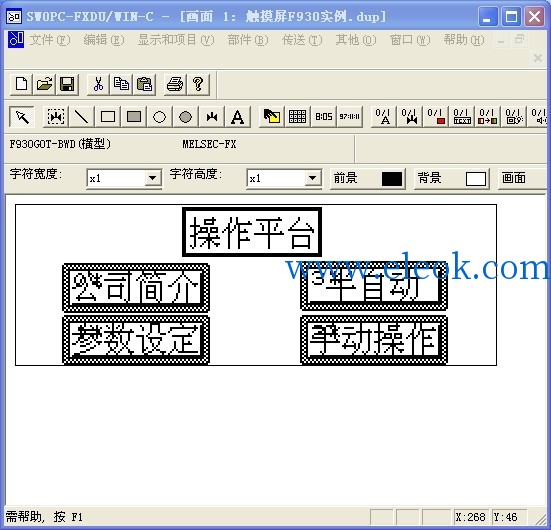The image size is (551, 530).
Task: Expand the 字符宽度 dropdown
Action: coord(152,178)
